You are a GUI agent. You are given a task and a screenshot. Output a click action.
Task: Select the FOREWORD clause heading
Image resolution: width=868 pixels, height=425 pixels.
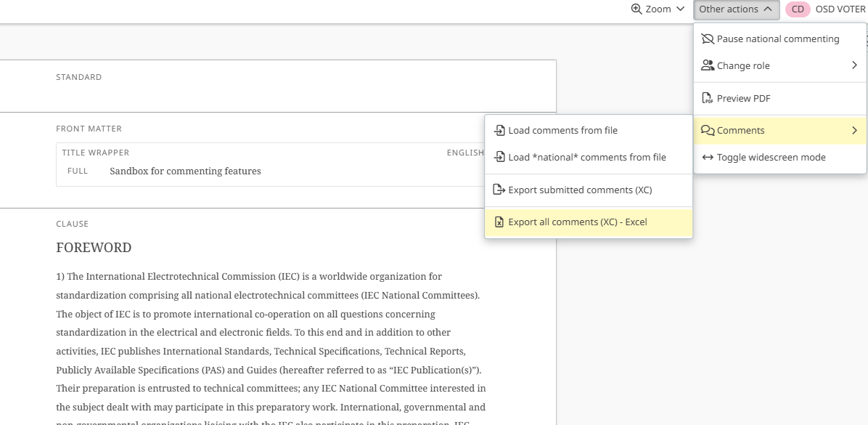[x=94, y=248]
